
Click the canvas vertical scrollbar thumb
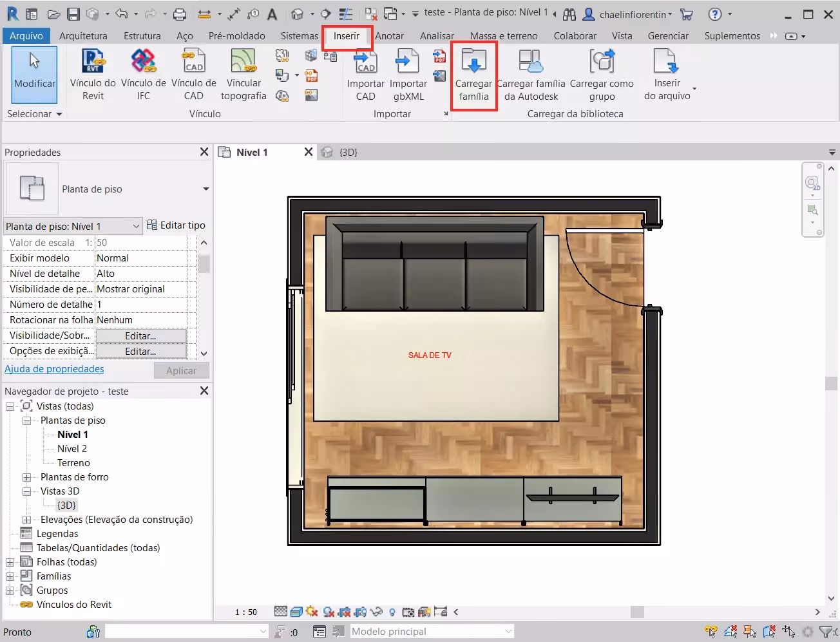pyautogui.click(x=831, y=382)
